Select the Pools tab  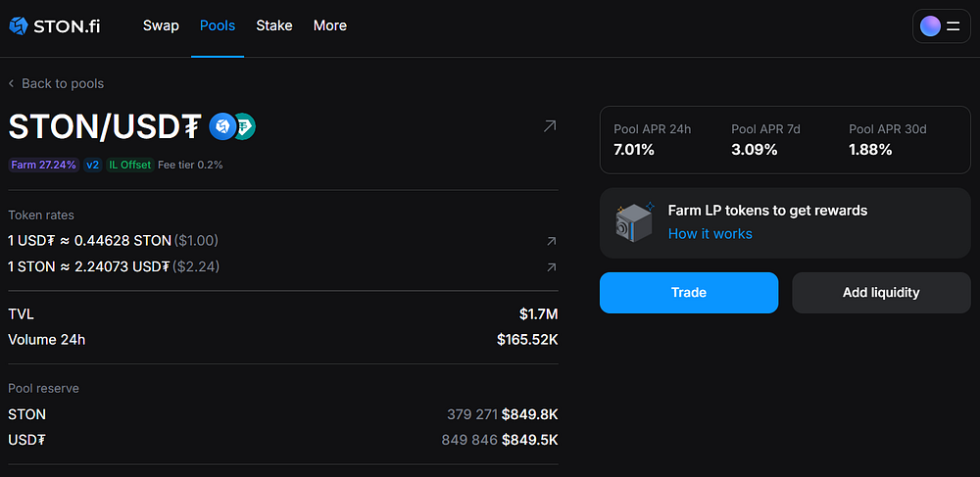218,25
